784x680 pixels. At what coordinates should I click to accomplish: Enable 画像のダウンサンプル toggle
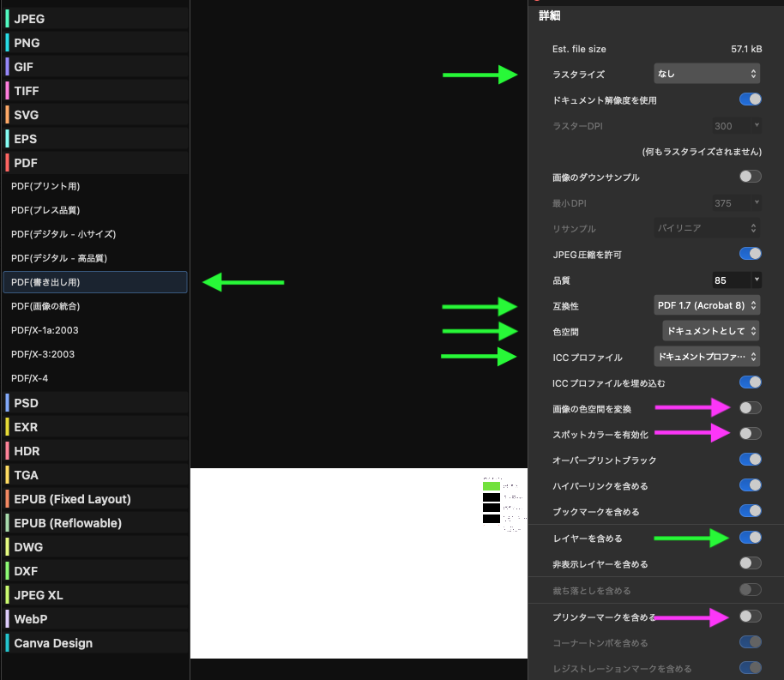pos(750,177)
